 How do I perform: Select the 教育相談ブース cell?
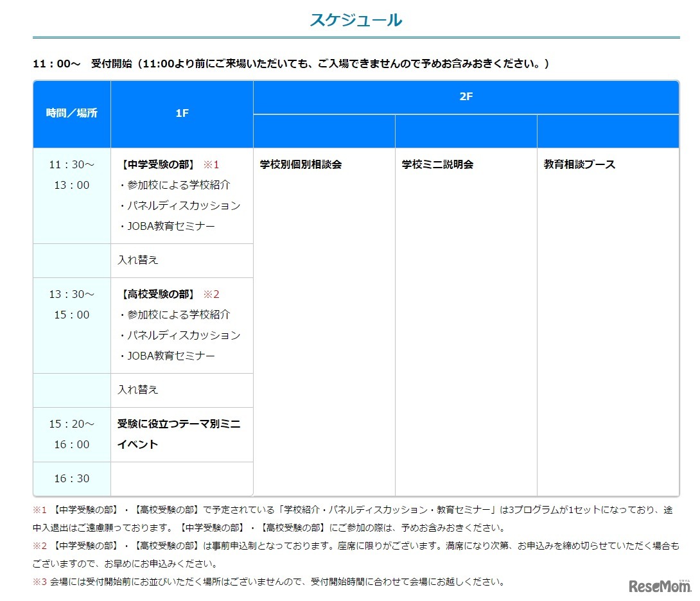(577, 164)
